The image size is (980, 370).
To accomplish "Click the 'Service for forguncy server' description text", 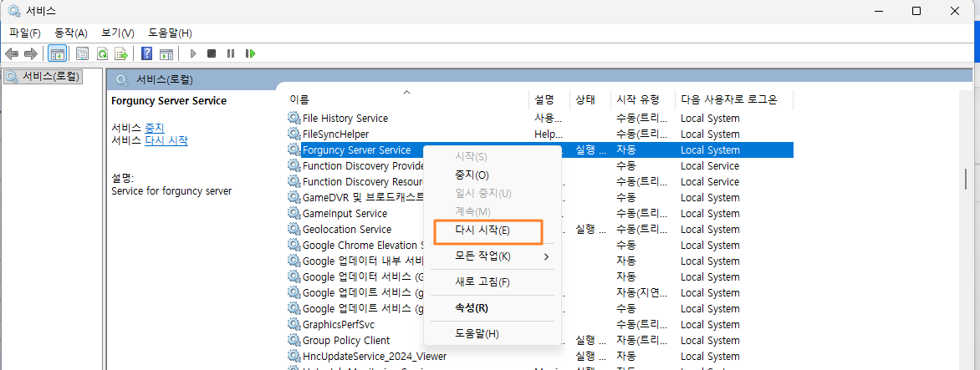I will pos(171,191).
